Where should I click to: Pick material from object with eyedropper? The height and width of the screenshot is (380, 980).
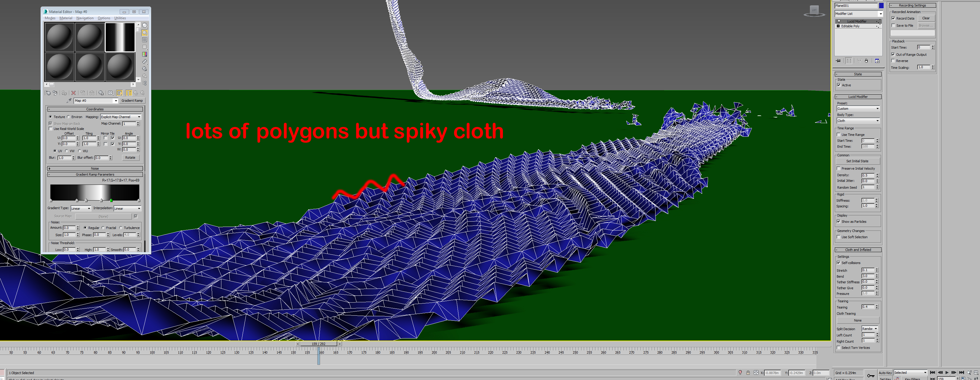[x=69, y=101]
